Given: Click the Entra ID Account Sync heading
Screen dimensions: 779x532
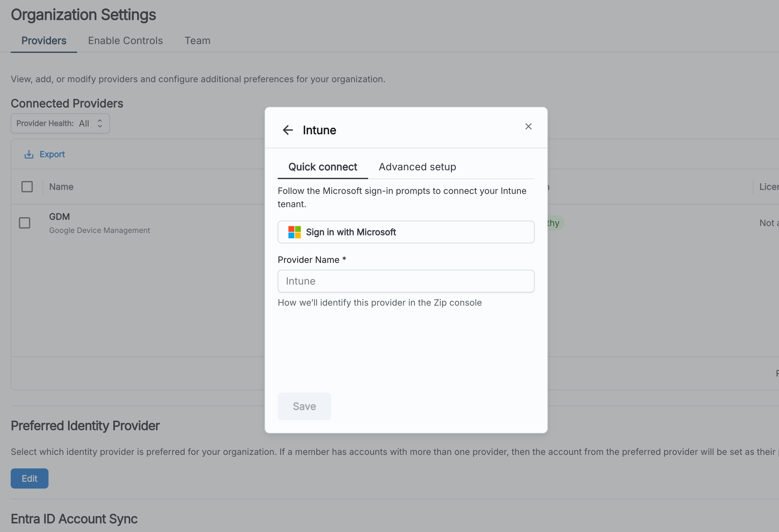Looking at the screenshot, I should (x=74, y=519).
